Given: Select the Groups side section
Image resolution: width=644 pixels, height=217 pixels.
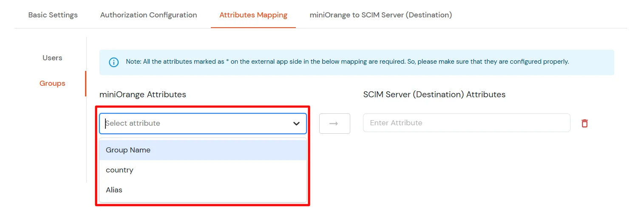Looking at the screenshot, I should 52,83.
